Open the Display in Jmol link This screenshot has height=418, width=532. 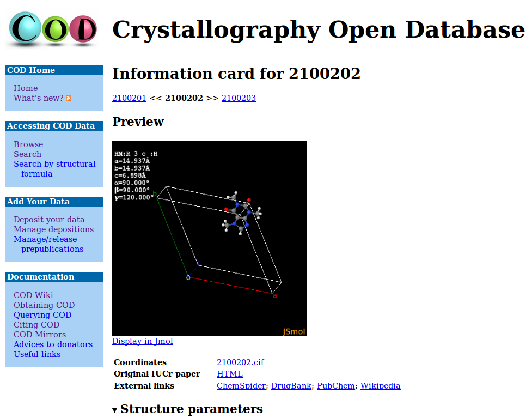[143, 341]
